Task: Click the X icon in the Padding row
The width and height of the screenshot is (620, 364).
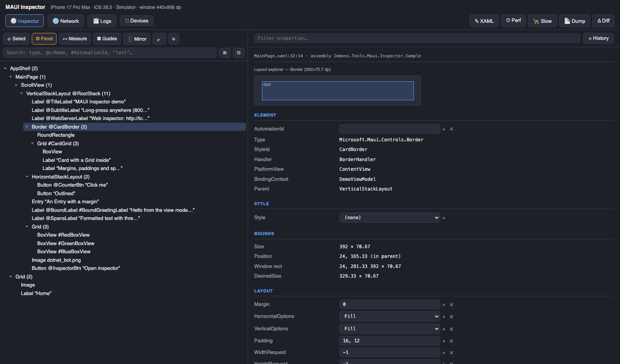Action: pyautogui.click(x=451, y=341)
